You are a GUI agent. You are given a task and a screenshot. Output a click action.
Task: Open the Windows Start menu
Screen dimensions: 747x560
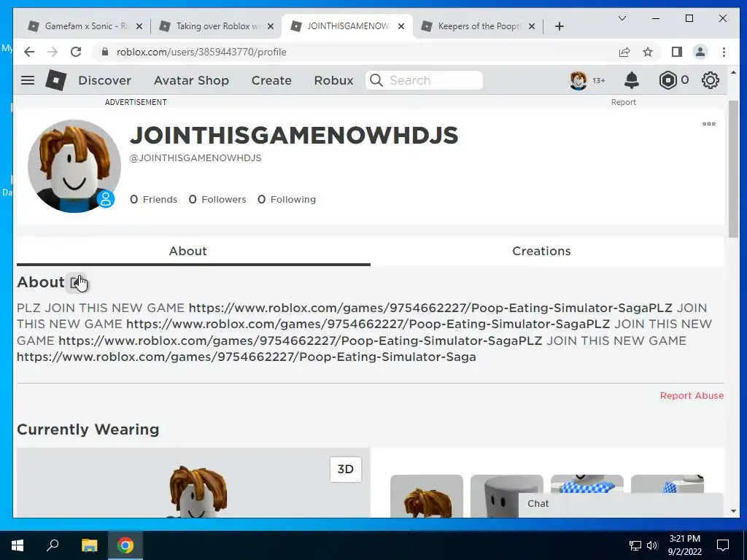click(x=18, y=545)
